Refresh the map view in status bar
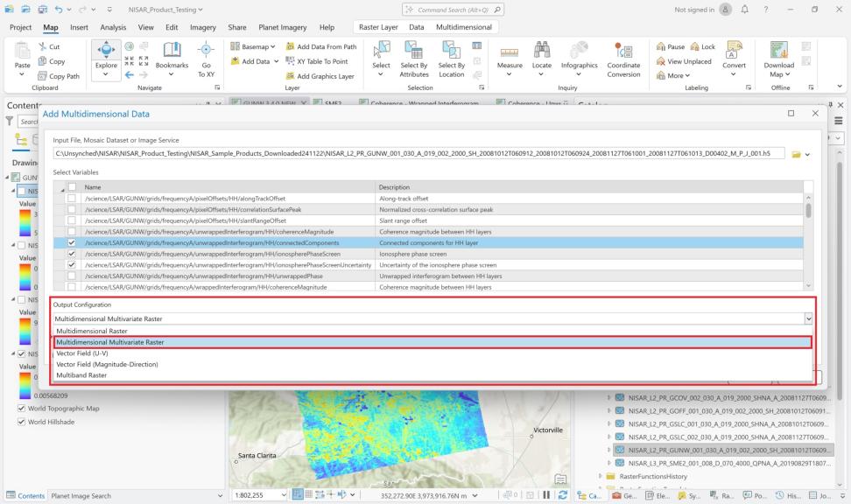This screenshot has width=851, height=504. (x=563, y=494)
